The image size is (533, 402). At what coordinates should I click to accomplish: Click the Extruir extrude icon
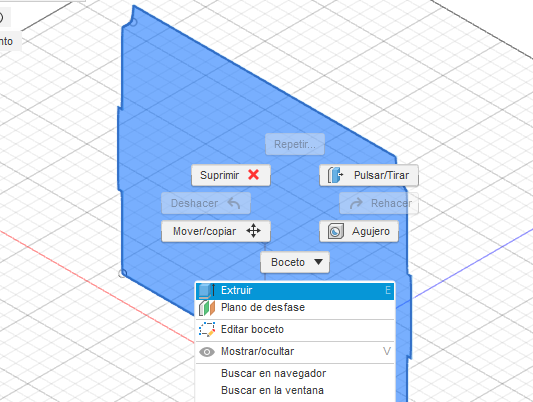click(x=207, y=291)
